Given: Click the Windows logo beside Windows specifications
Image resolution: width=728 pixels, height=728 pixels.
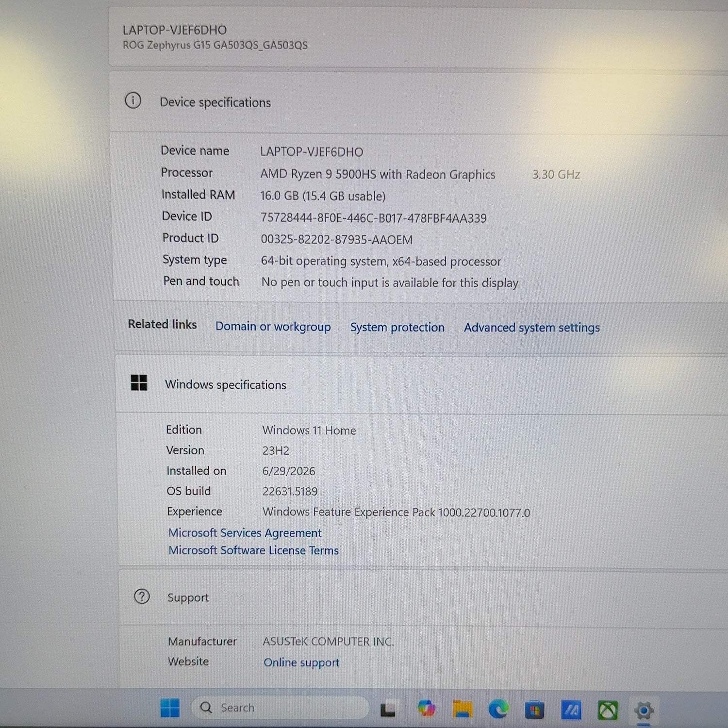Looking at the screenshot, I should [139, 382].
